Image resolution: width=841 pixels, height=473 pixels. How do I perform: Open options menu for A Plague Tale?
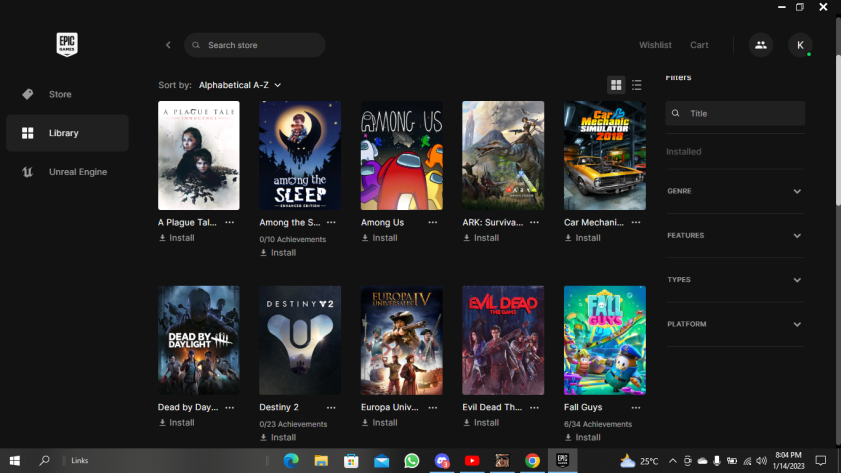230,222
